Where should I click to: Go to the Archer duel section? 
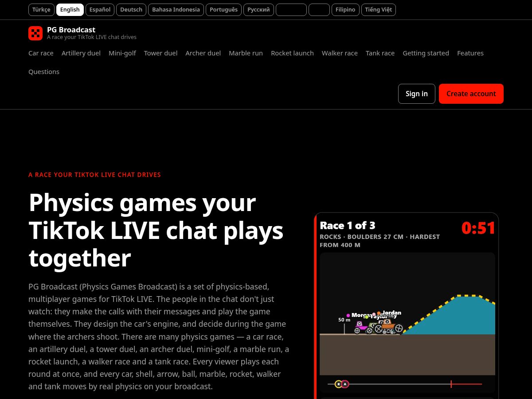coord(203,53)
